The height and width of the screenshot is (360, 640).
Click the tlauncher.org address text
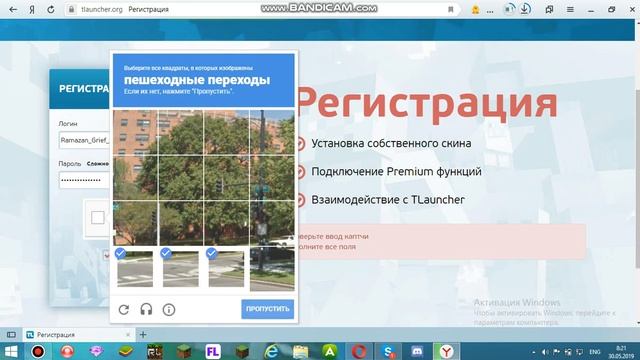(x=101, y=9)
